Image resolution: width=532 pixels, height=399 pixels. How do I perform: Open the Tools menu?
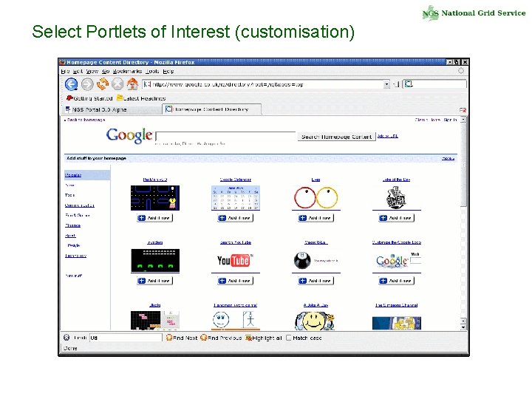pos(152,71)
